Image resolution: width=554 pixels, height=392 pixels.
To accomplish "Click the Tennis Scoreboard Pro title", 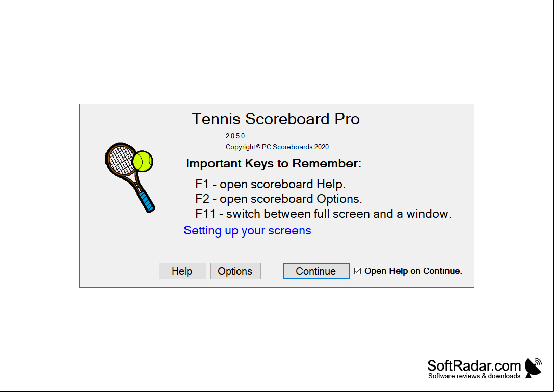I will tap(276, 119).
